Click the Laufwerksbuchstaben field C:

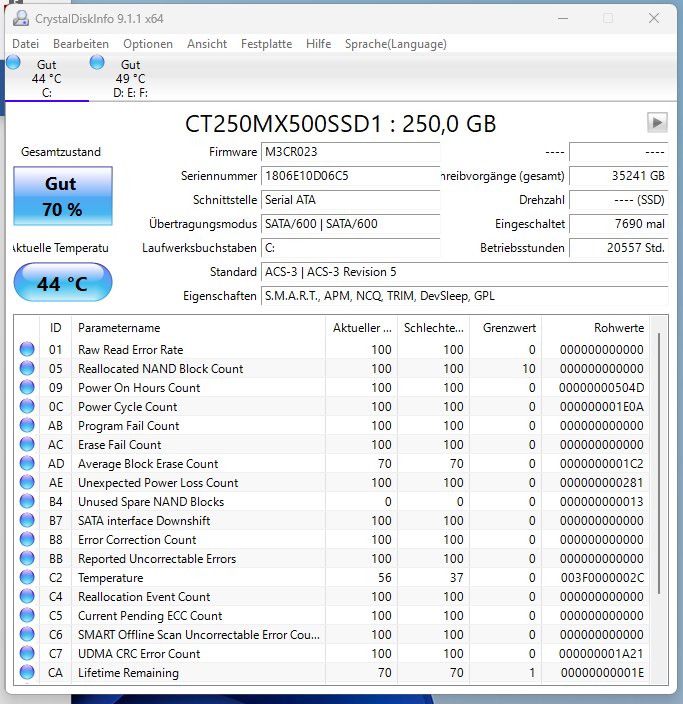point(350,248)
